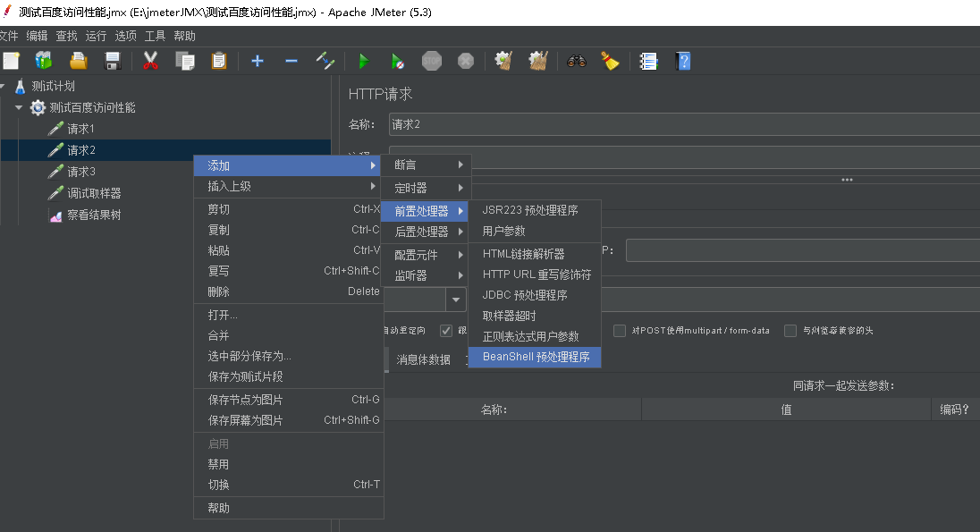Select JSR223 预处理程序

click(x=535, y=211)
